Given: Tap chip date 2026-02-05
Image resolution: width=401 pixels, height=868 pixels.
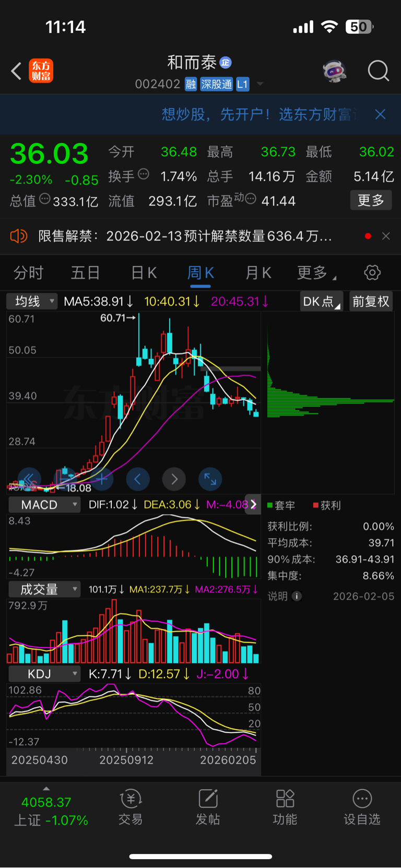Looking at the screenshot, I should pos(363,596).
